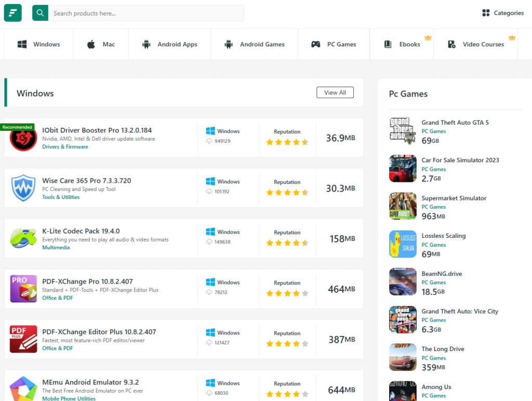Open the Drivers & Firmware category link

[65, 147]
